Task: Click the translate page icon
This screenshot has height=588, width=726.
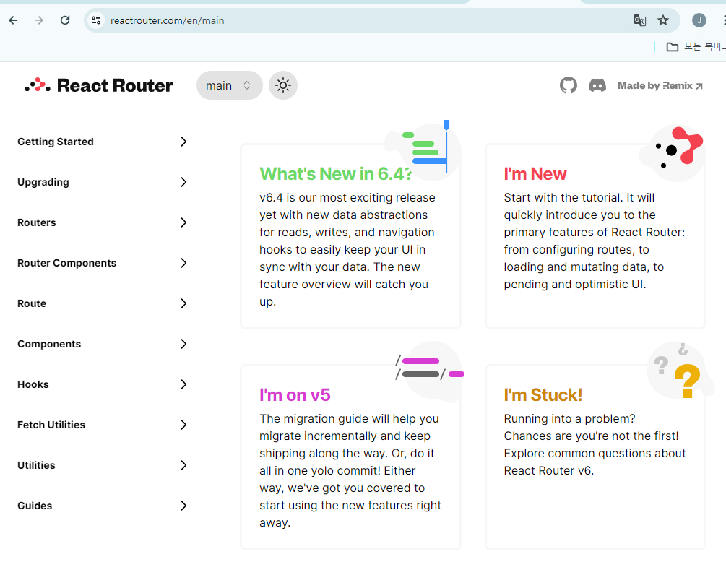Action: click(639, 20)
